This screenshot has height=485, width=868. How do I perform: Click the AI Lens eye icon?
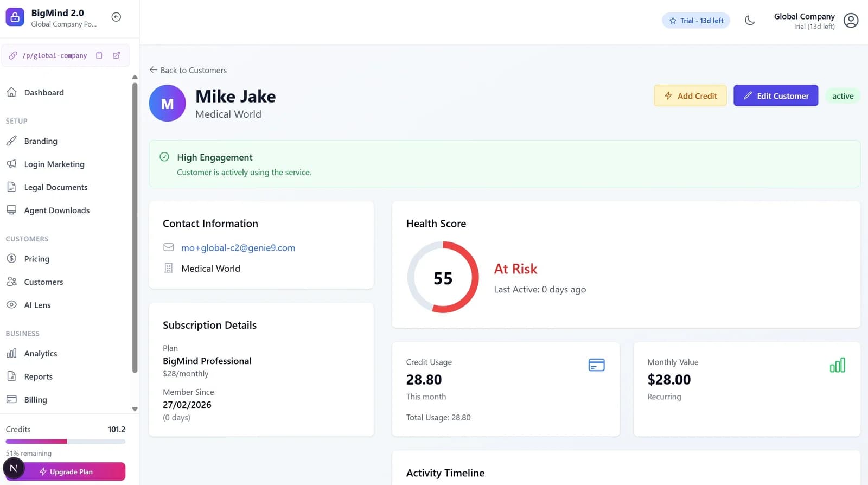tap(11, 305)
